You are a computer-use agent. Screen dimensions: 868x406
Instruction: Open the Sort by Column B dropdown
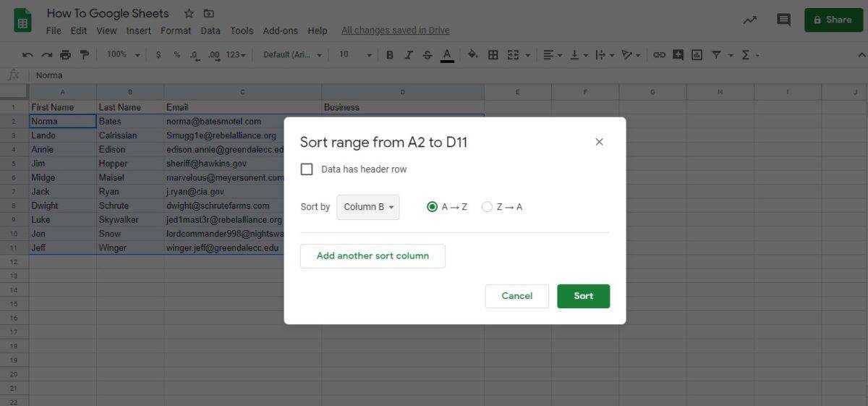(368, 207)
